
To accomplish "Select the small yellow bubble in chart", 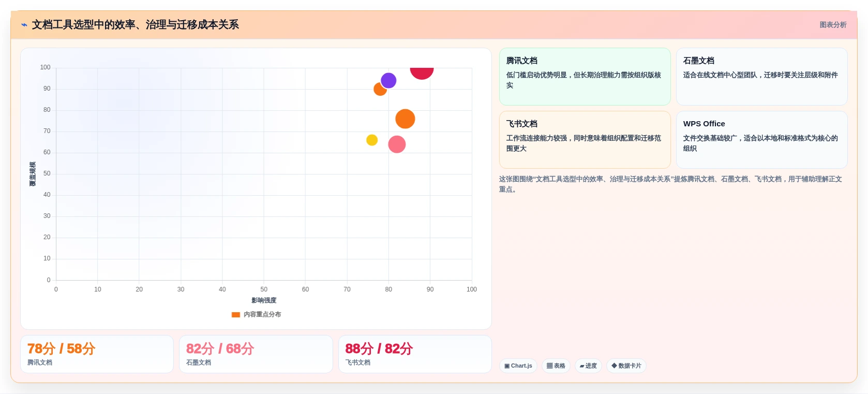I will tap(372, 140).
